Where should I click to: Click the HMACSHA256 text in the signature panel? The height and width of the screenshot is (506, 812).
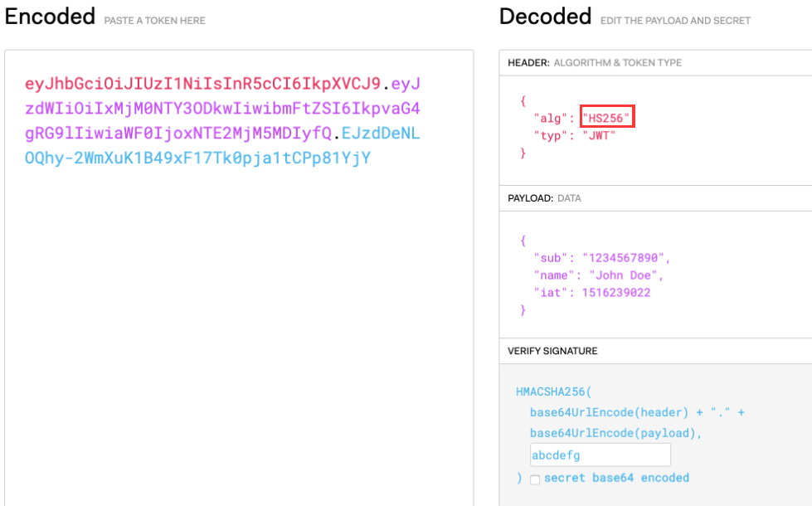pos(546,391)
